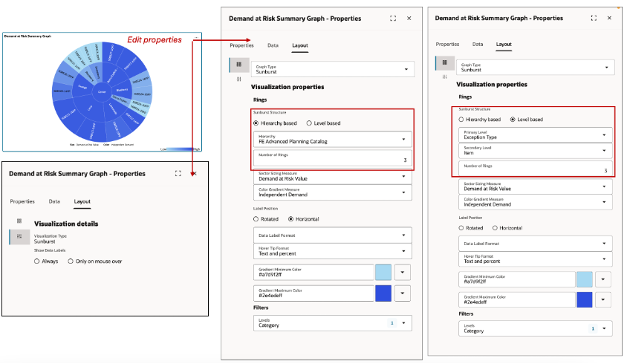Viewport: 627px width, 364px height.
Task: Switch to Layout tab in middle panel
Action: (x=300, y=45)
